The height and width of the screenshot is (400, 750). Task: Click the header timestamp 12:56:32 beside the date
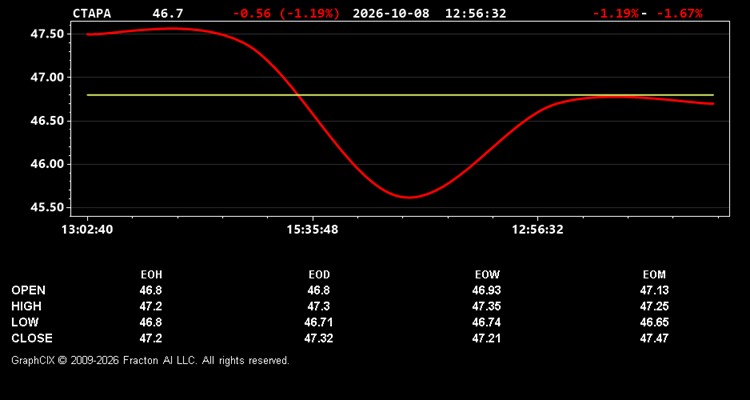click(475, 13)
